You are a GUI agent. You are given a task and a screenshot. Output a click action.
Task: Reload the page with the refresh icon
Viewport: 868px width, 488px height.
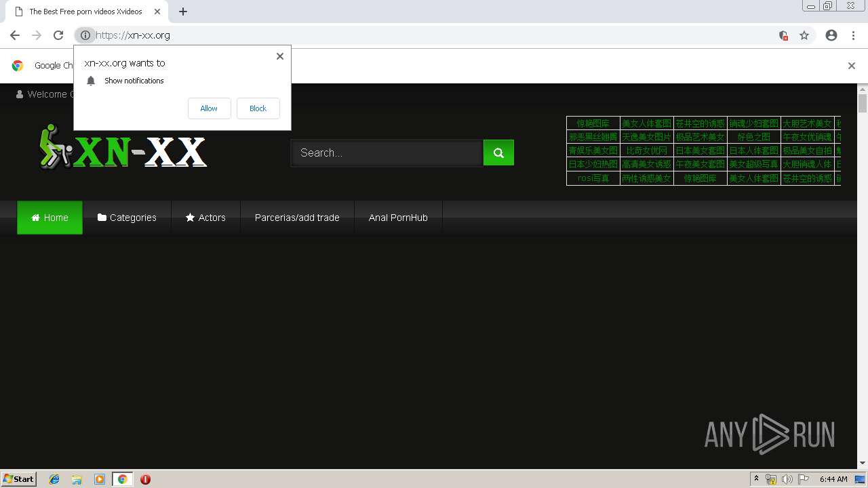[58, 35]
